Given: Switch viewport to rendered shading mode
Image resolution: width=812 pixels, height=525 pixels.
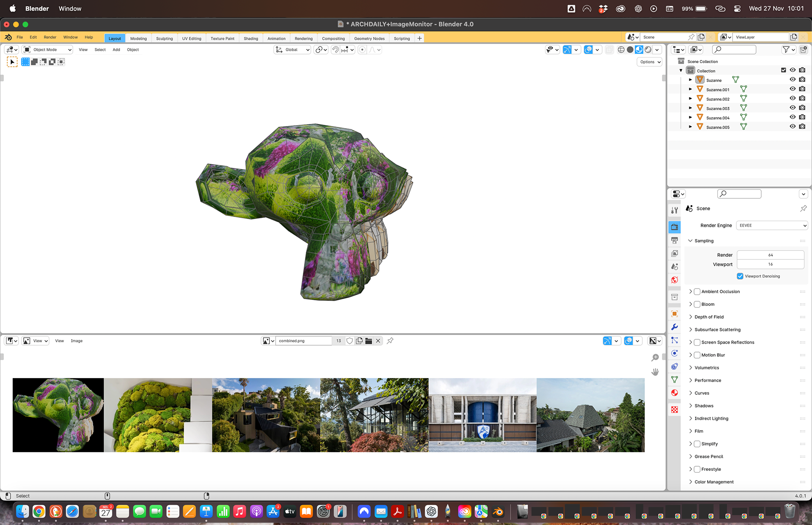Looking at the screenshot, I should 648,50.
